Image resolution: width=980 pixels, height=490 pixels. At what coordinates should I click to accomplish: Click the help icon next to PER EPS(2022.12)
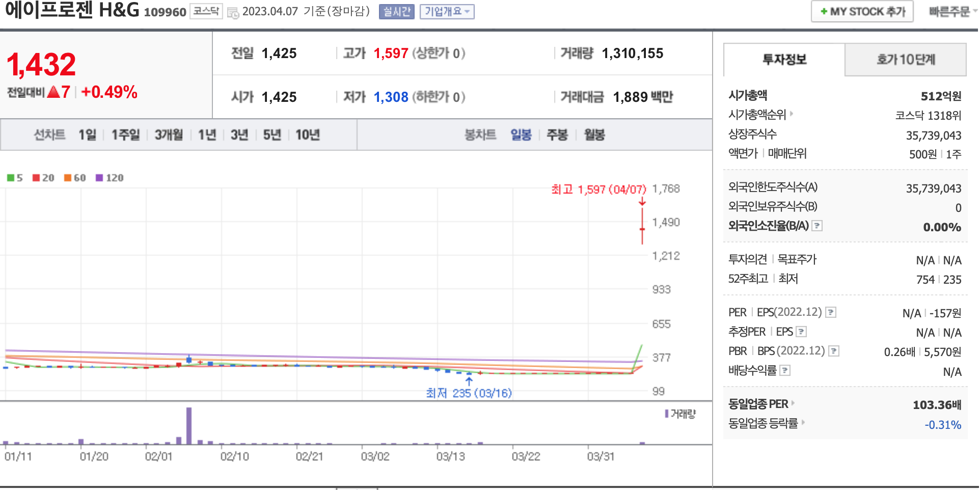click(x=831, y=312)
